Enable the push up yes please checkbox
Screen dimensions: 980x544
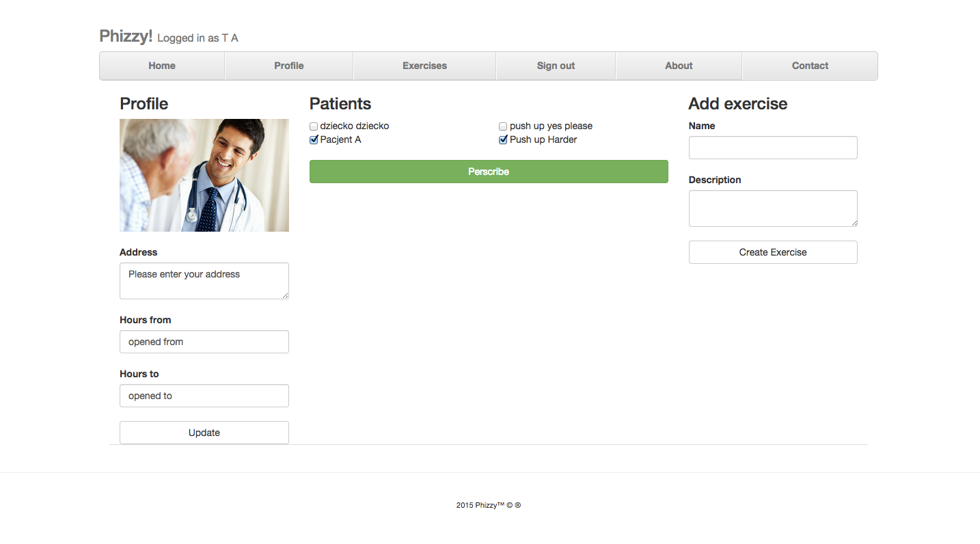503,126
